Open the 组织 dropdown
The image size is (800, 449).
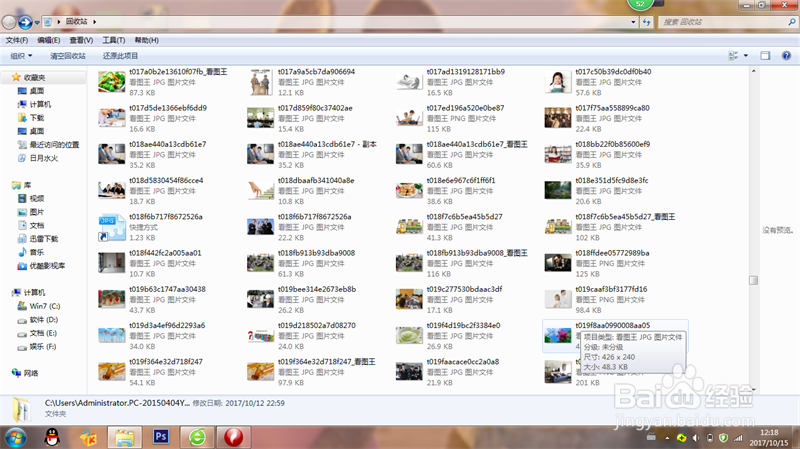click(21, 56)
